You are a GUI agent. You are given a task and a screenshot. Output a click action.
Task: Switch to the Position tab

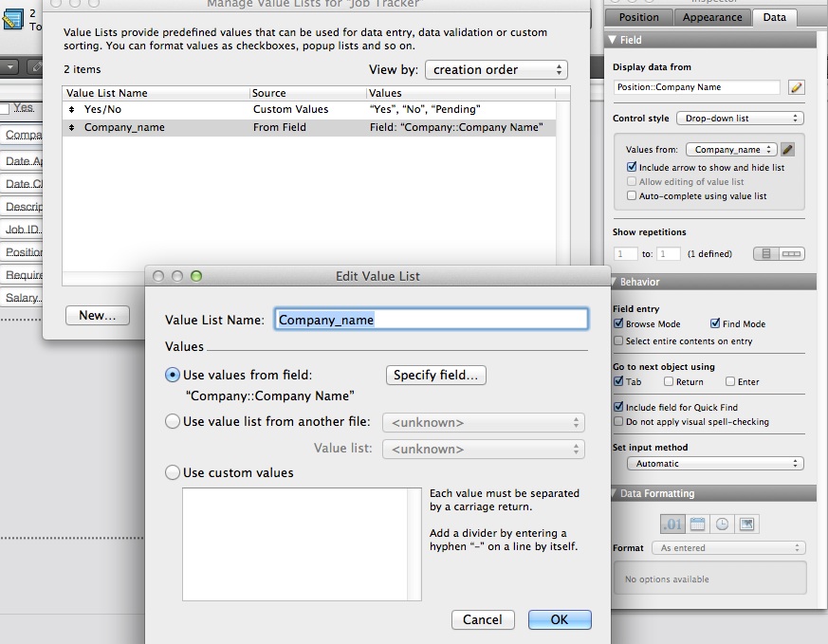[638, 17]
